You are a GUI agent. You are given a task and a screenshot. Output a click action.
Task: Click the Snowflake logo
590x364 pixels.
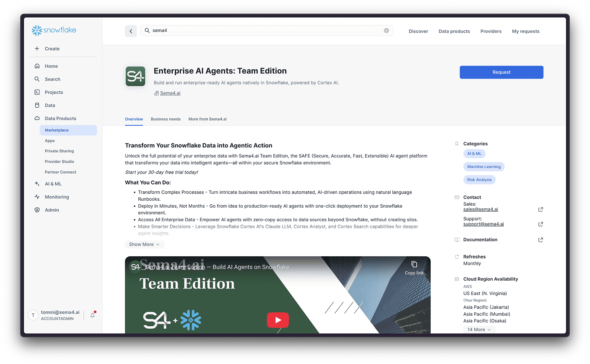[53, 30]
